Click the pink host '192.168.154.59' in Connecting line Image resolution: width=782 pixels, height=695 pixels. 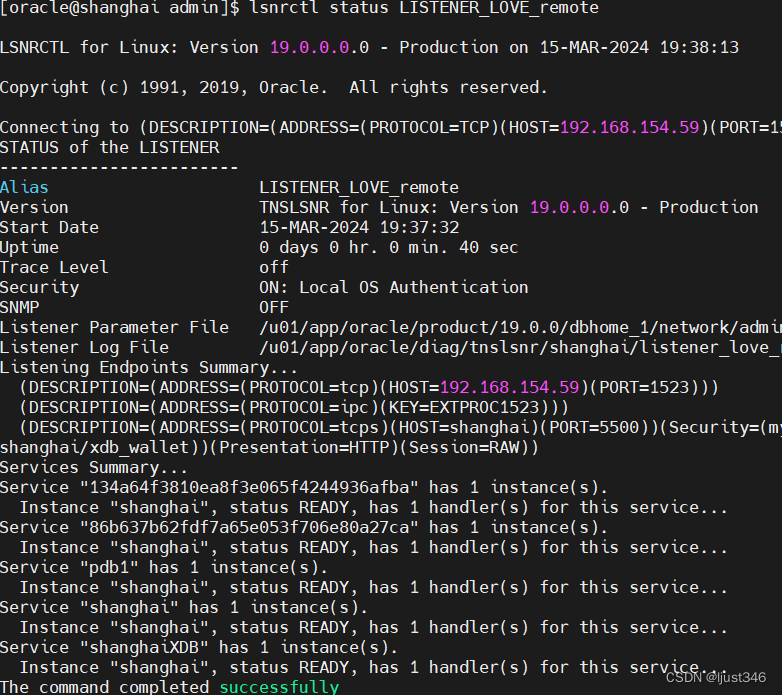[629, 128]
